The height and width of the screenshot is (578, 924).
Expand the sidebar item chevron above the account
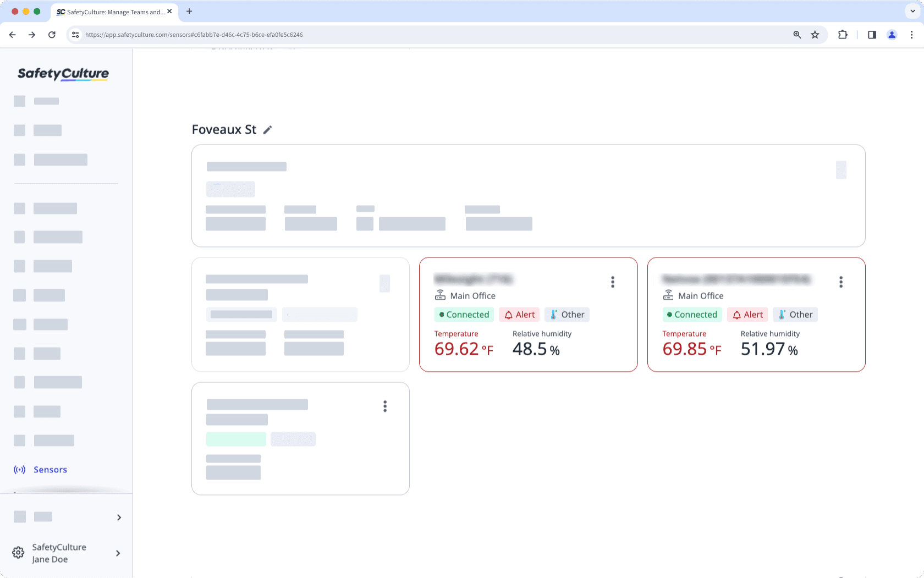click(x=119, y=518)
